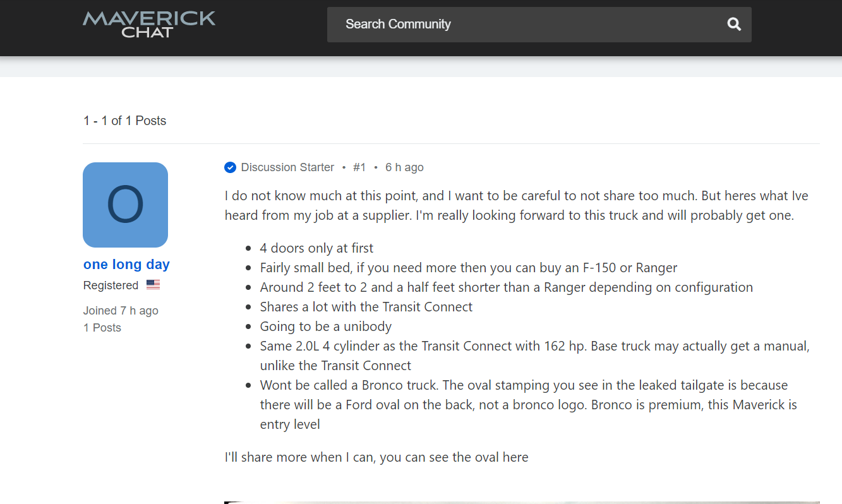Open the #1 post permalink
Screen dimensions: 842x504
[x=359, y=167]
